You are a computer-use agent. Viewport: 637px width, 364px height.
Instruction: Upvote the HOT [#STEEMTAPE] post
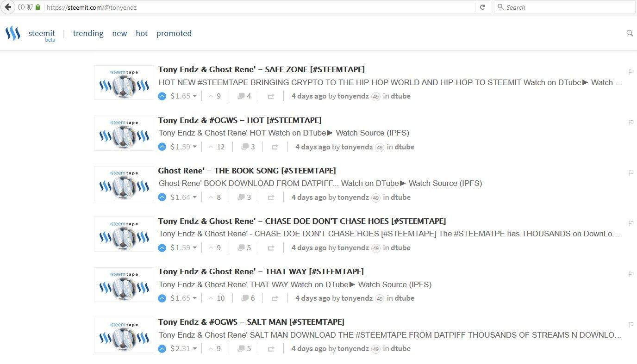pyautogui.click(x=162, y=147)
